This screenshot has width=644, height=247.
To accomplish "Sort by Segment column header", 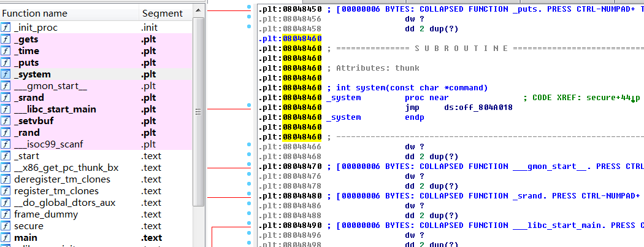I will pyautogui.click(x=162, y=13).
